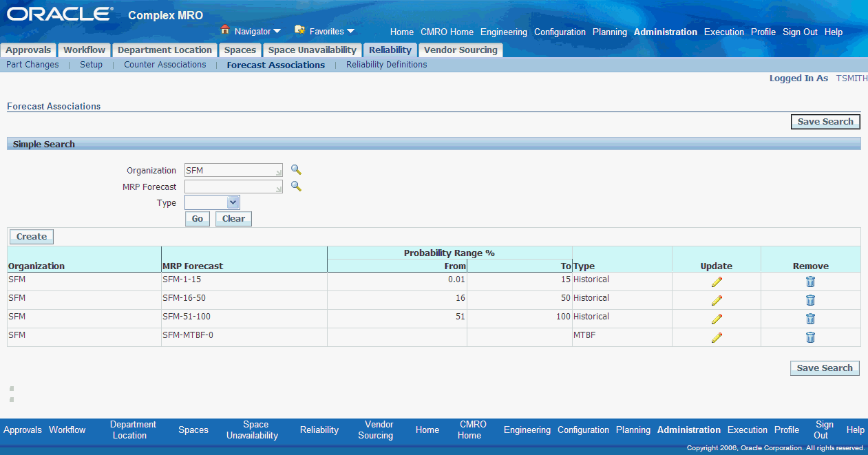Click Execution link in footer
868x455 pixels.
click(x=748, y=430)
